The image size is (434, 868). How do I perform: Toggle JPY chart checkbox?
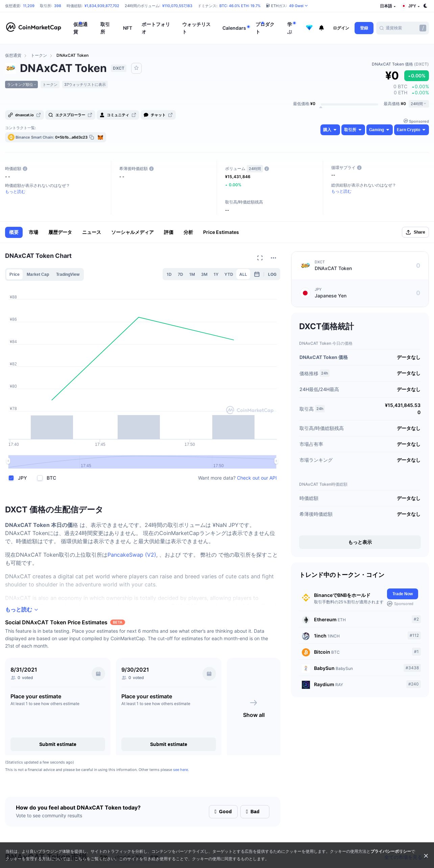(x=11, y=478)
